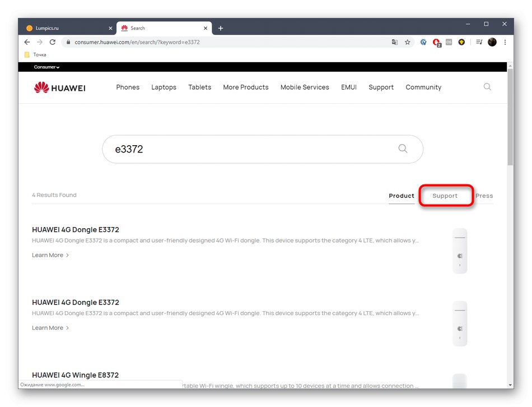Open the header search magnifier icon
This screenshot has height=407, width=532.
click(x=487, y=87)
